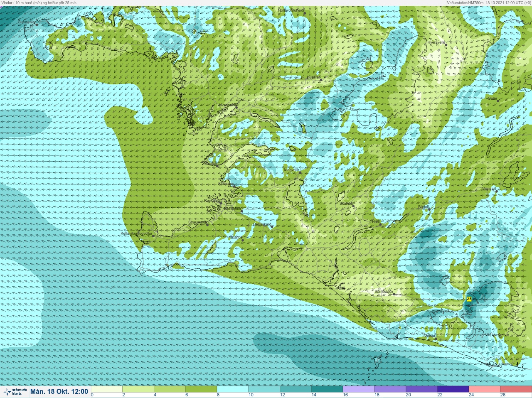Select the Vatnsfell station marker
The height and width of the screenshot is (398, 532).
(x=496, y=191)
